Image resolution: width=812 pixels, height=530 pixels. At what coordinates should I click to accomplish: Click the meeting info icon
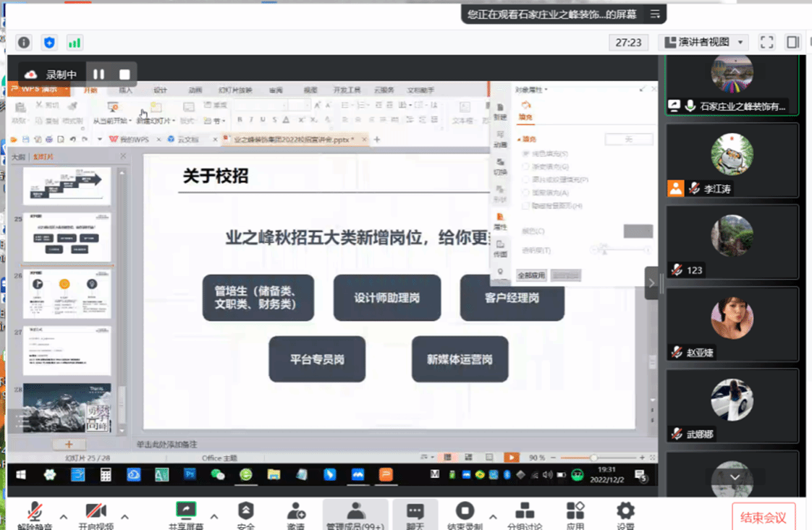coord(24,43)
